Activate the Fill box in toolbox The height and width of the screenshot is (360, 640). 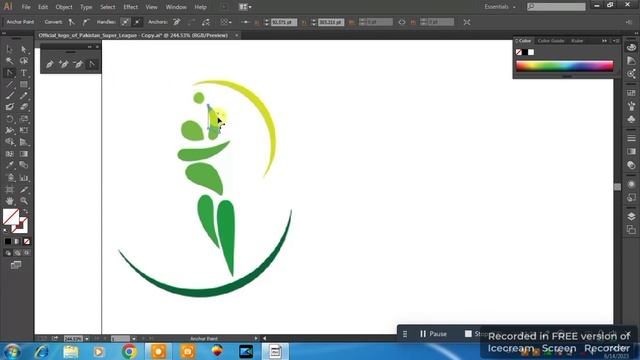[11, 217]
